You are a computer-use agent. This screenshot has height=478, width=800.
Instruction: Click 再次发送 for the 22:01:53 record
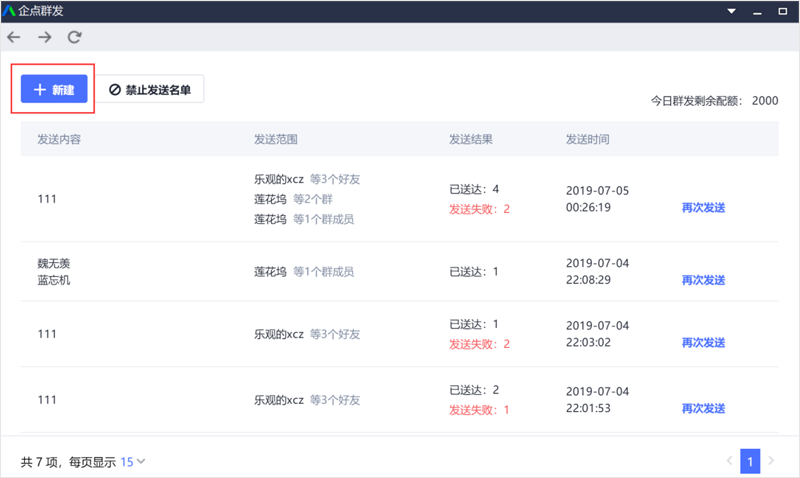703,408
